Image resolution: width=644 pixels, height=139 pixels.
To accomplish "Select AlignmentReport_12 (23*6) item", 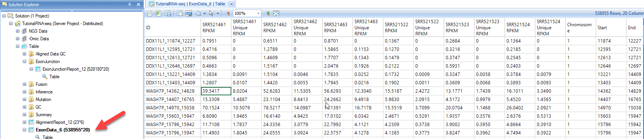I will tap(60, 122).
